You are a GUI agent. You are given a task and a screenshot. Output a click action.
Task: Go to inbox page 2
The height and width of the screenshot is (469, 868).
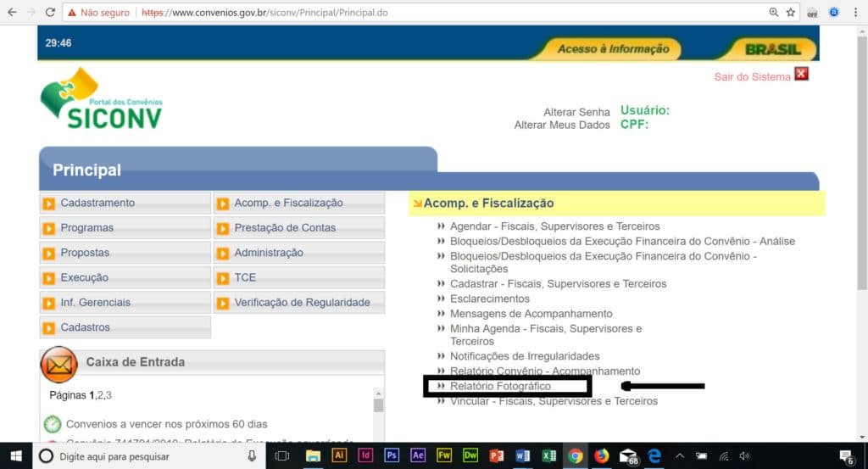coord(100,395)
